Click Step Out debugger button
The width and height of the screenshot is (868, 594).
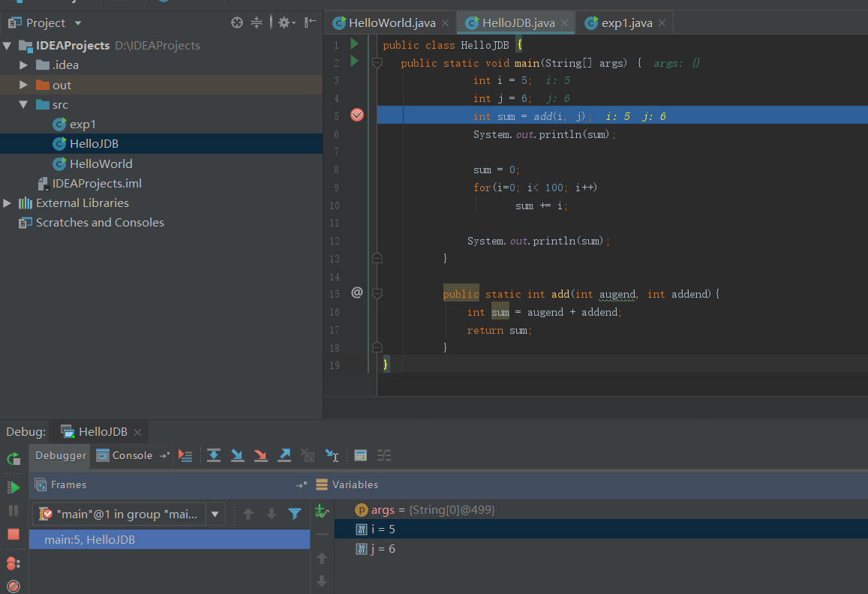click(284, 455)
